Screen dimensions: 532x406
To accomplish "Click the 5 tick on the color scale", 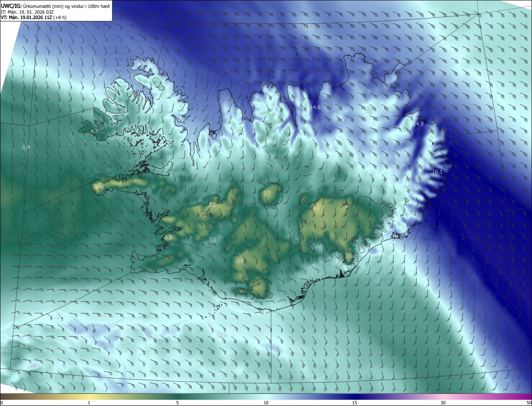I will 177,403.
